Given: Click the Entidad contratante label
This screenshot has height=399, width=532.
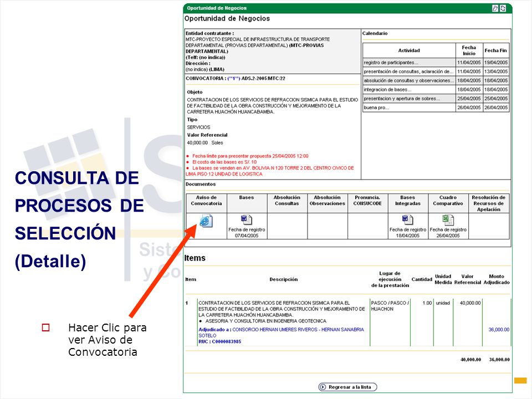Looking at the screenshot, I should pyautogui.click(x=209, y=33).
